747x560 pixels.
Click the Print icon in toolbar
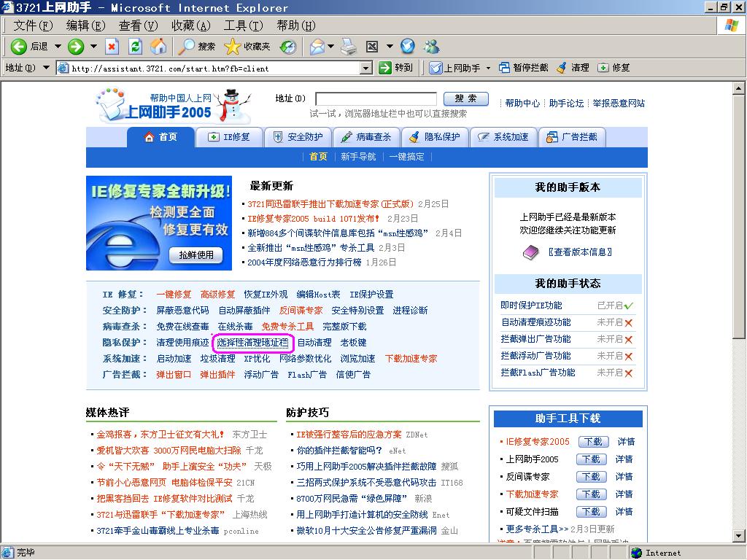(x=349, y=47)
